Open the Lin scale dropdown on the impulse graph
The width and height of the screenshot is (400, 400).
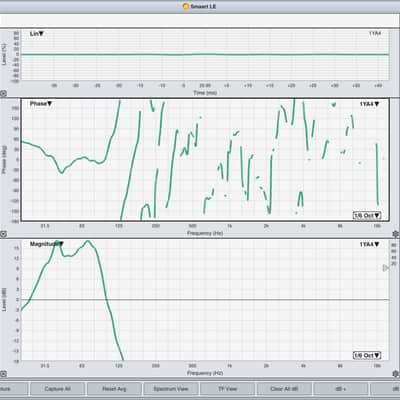coord(37,34)
